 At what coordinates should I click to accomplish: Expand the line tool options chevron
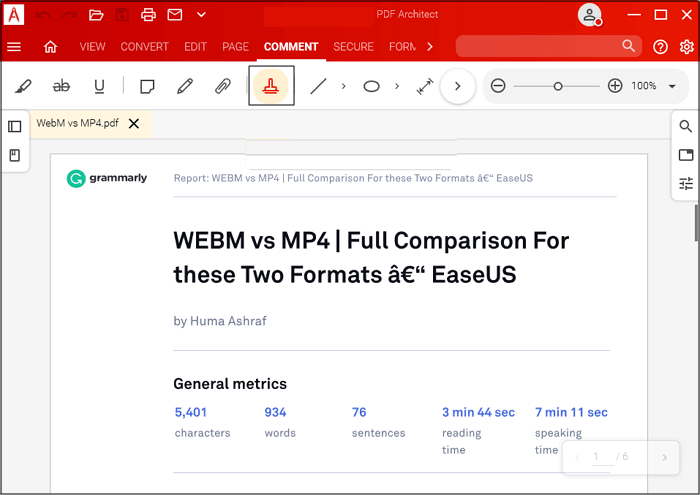click(343, 86)
